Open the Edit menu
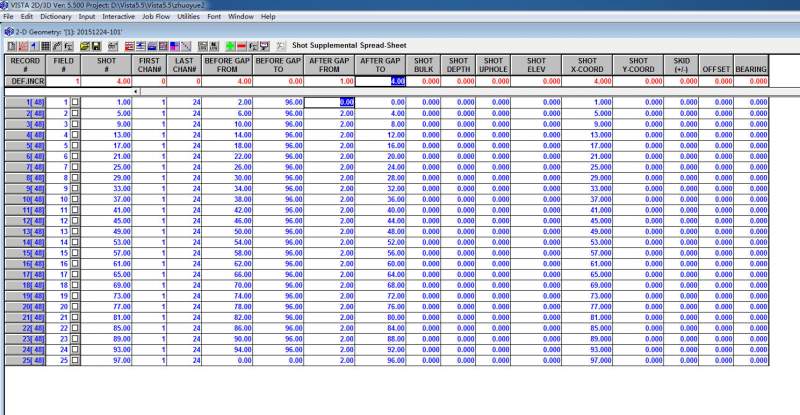 pos(27,16)
